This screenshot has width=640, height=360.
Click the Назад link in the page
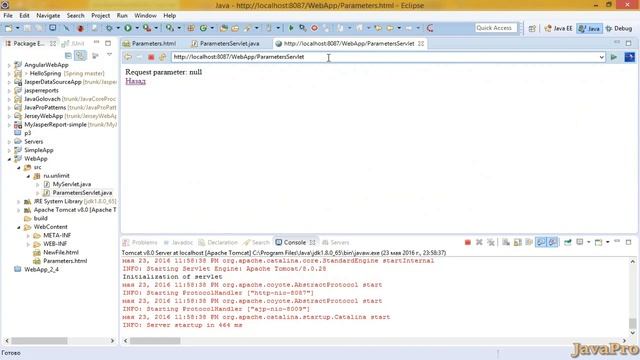coord(136,81)
